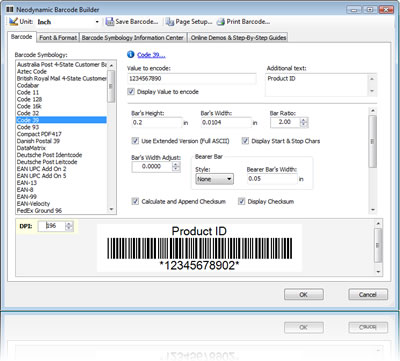Click the blue info icon beside Code 39
Image resolution: width=400 pixels, height=361 pixels.
tap(131, 54)
